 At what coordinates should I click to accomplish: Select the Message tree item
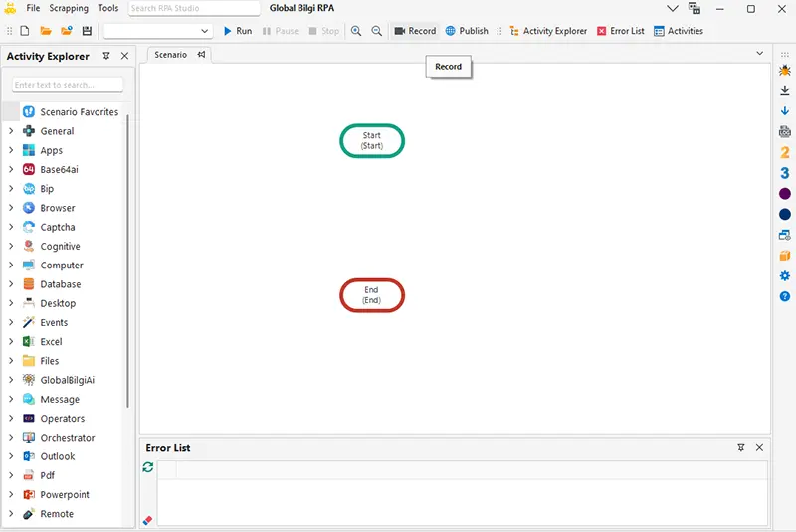[60, 399]
